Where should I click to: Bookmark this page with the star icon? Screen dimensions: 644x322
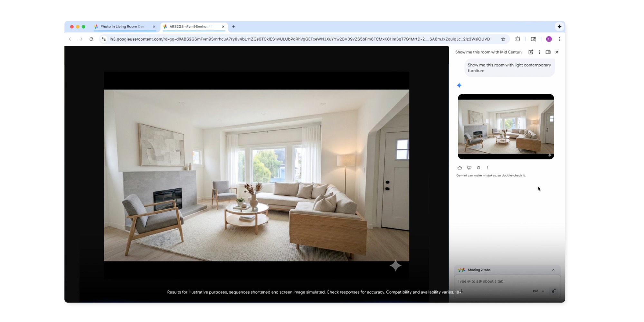[x=503, y=39]
